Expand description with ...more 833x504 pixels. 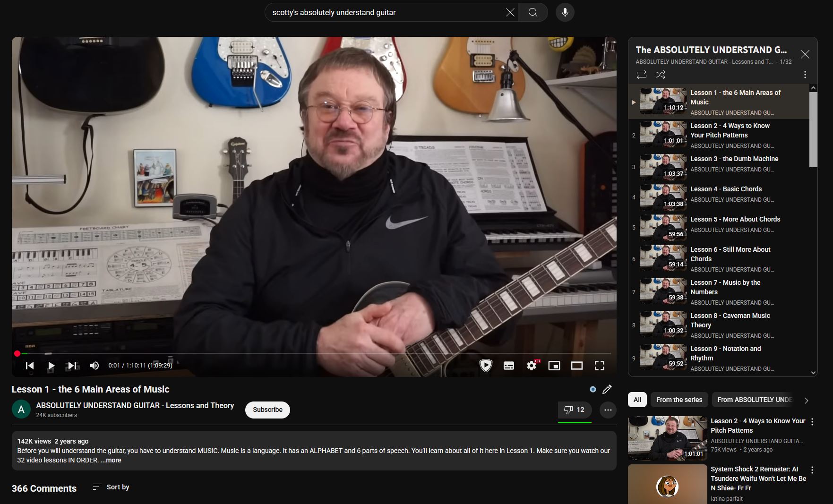pyautogui.click(x=111, y=460)
